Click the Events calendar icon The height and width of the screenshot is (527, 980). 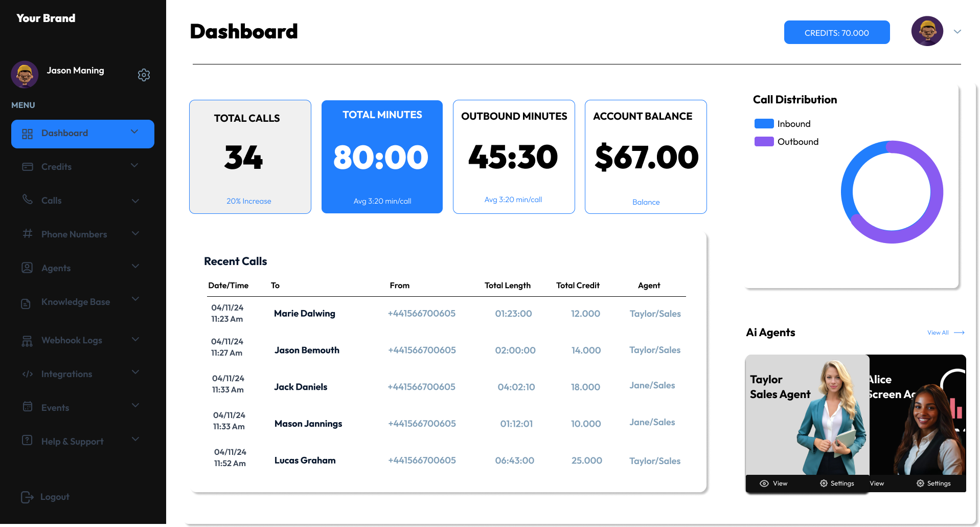tap(28, 406)
